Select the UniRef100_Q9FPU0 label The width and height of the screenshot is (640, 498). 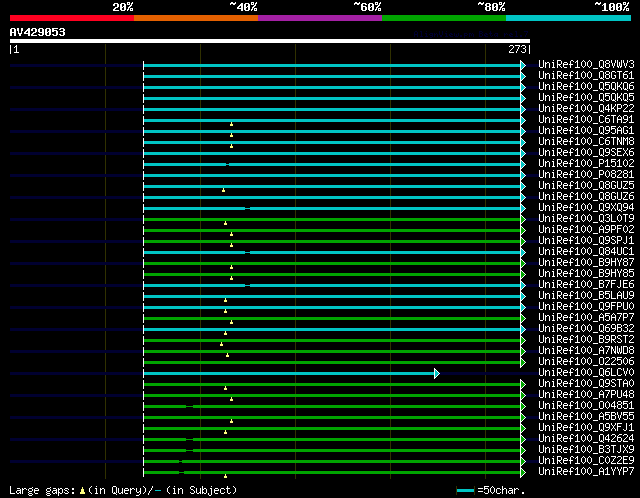coord(586,307)
